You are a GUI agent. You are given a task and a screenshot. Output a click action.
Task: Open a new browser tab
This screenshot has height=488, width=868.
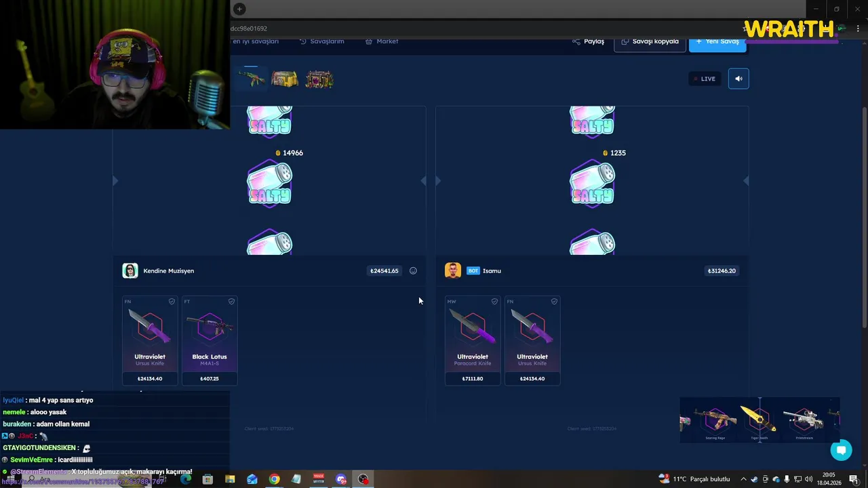tap(239, 9)
